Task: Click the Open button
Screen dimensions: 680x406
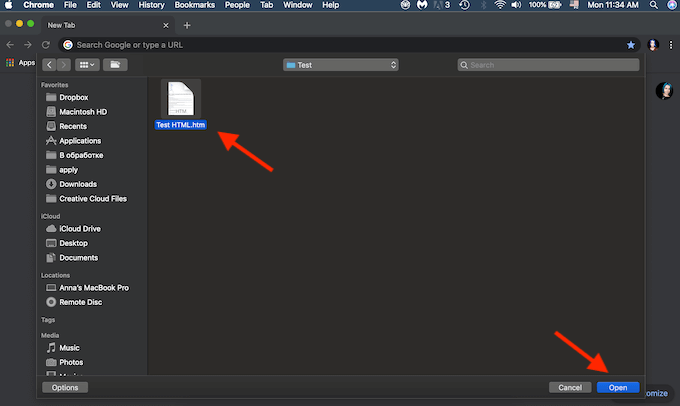Action: pyautogui.click(x=618, y=387)
